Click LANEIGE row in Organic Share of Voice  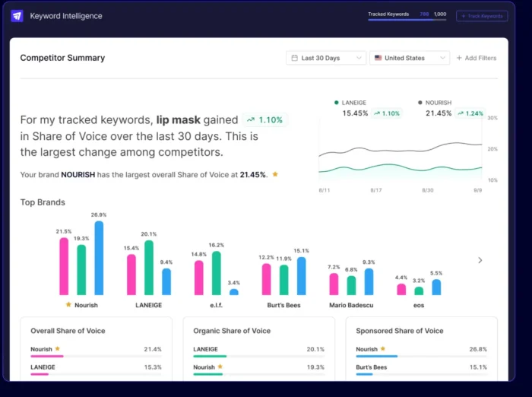259,351
